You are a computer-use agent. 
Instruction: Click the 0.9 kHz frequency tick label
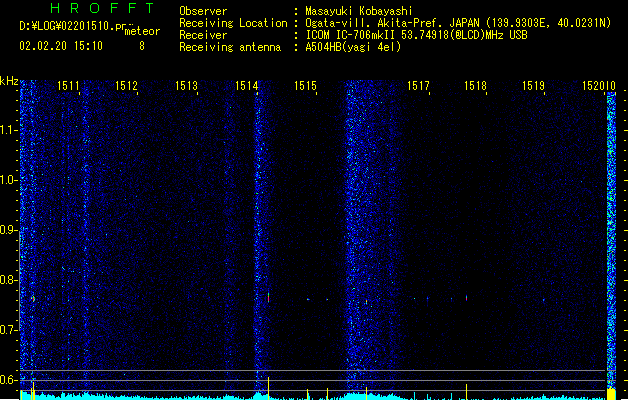(8, 230)
